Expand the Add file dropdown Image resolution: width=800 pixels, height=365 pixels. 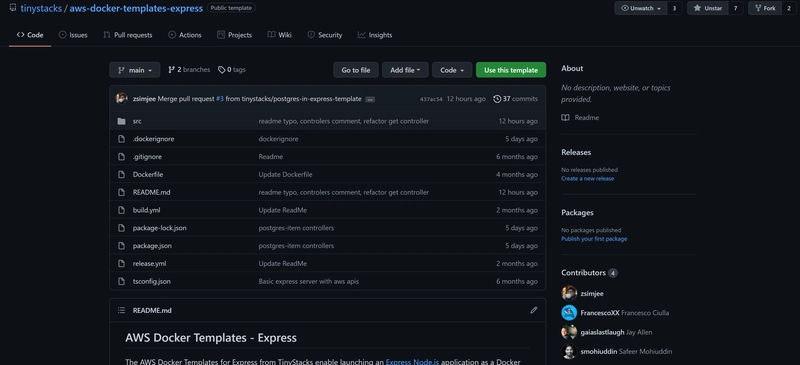[405, 70]
